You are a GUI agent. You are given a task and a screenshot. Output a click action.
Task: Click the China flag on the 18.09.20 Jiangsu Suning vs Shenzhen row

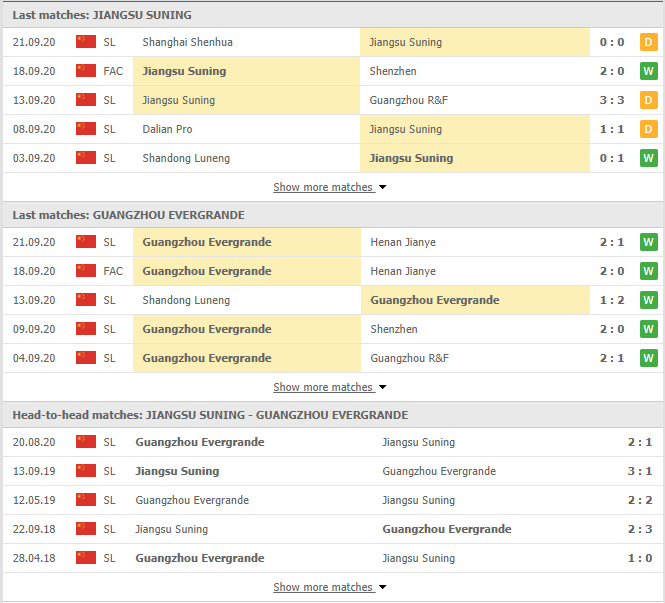click(x=86, y=71)
